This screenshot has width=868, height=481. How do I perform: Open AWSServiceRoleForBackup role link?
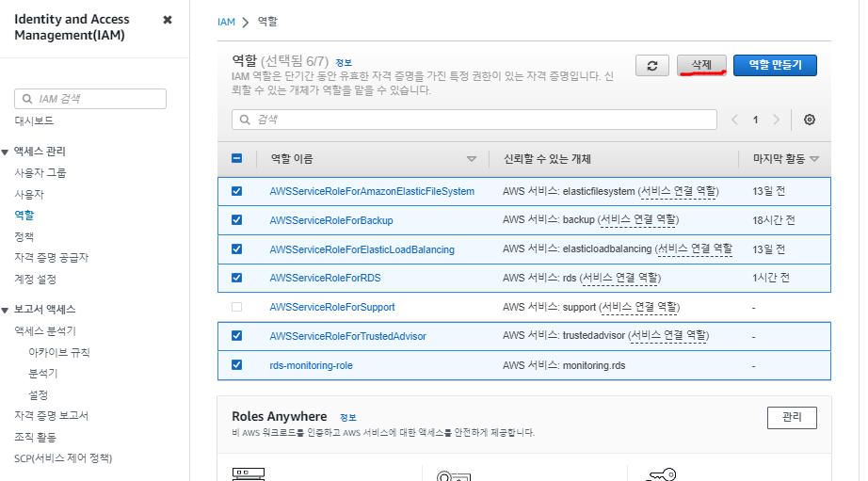tap(331, 220)
